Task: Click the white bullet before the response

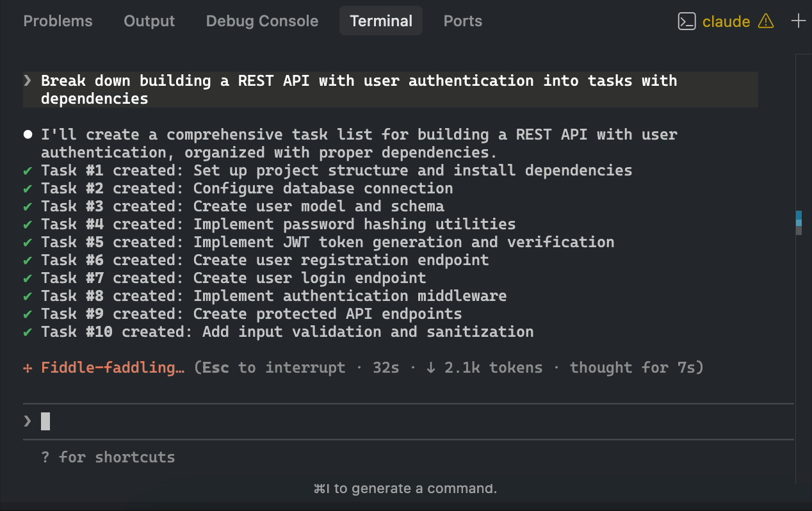Action: coord(28,135)
